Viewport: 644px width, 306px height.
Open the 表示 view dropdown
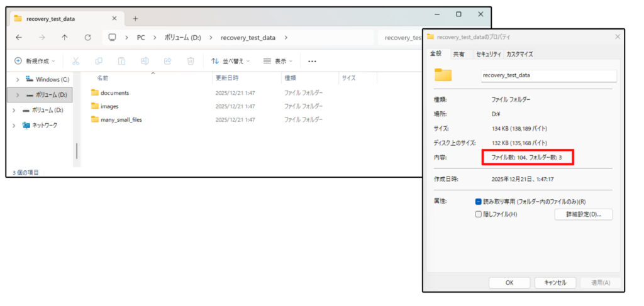click(x=279, y=61)
